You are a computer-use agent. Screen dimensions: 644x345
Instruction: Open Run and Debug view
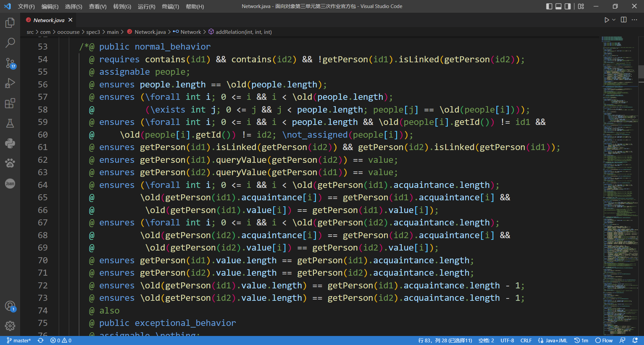(10, 83)
